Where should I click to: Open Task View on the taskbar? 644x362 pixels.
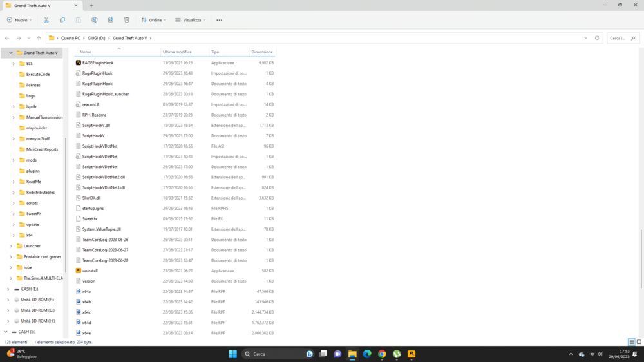(323, 354)
